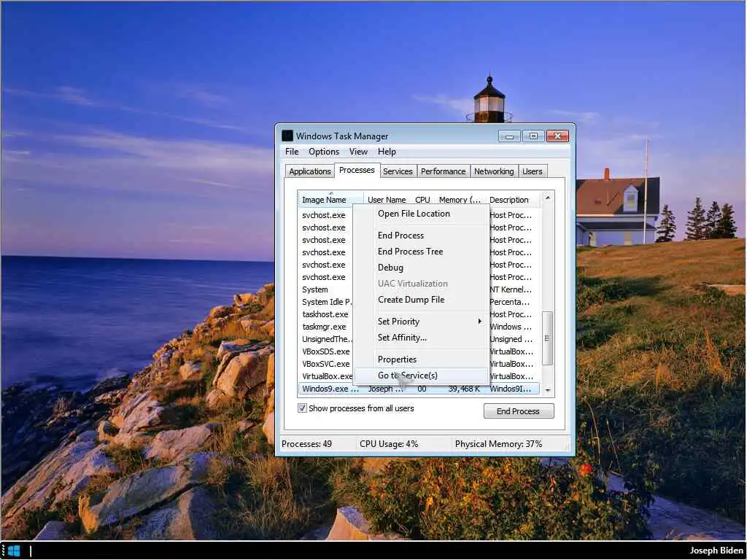Click the NT Kernel... description cell
Viewport: 747px width, 560px height.
coord(511,289)
